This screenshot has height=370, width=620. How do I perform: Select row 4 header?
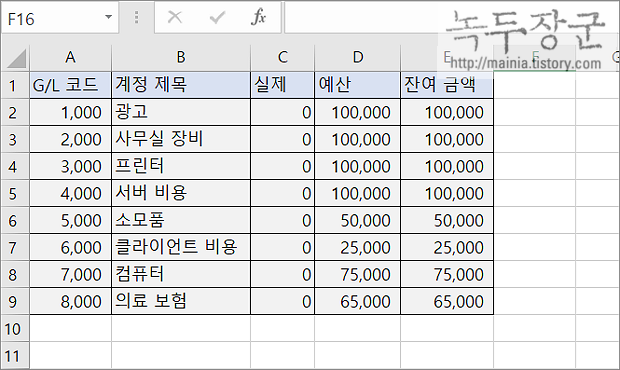pos(15,166)
